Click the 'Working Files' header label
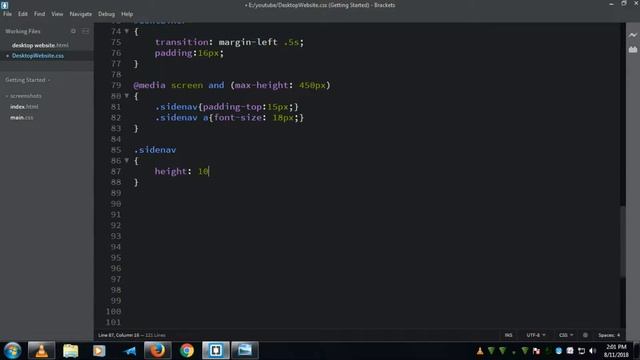This screenshot has height=360, width=640. pyautogui.click(x=22, y=31)
